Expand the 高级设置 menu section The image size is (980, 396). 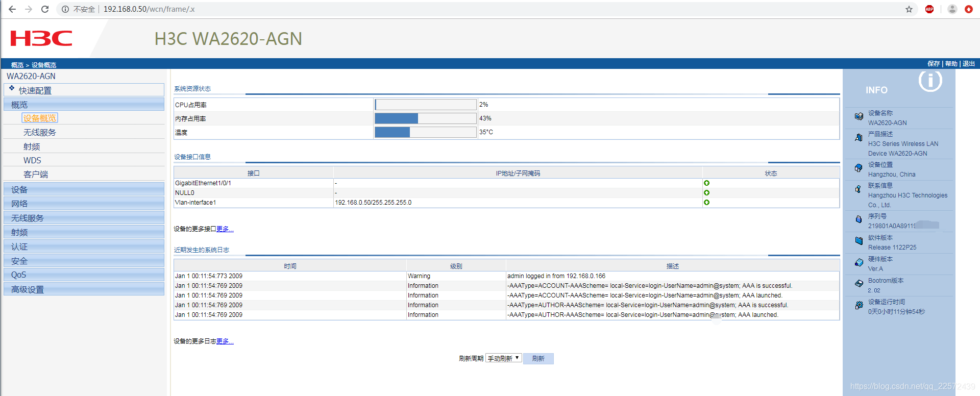point(84,289)
